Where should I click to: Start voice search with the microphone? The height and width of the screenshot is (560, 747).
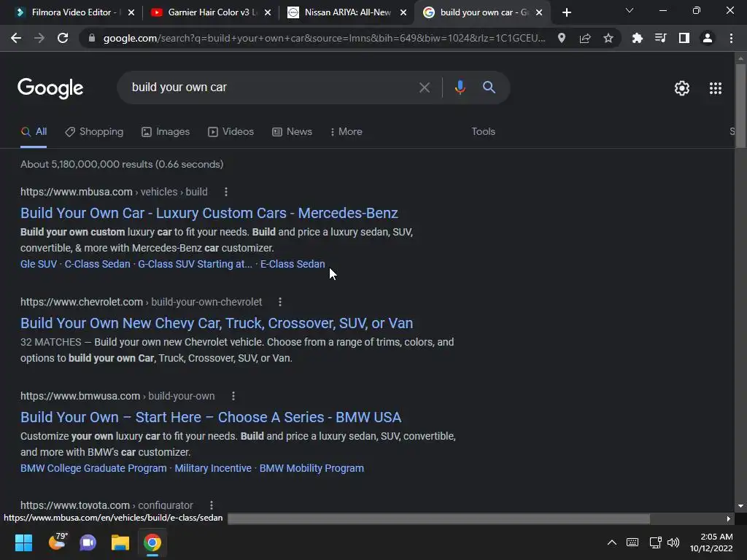tap(460, 87)
